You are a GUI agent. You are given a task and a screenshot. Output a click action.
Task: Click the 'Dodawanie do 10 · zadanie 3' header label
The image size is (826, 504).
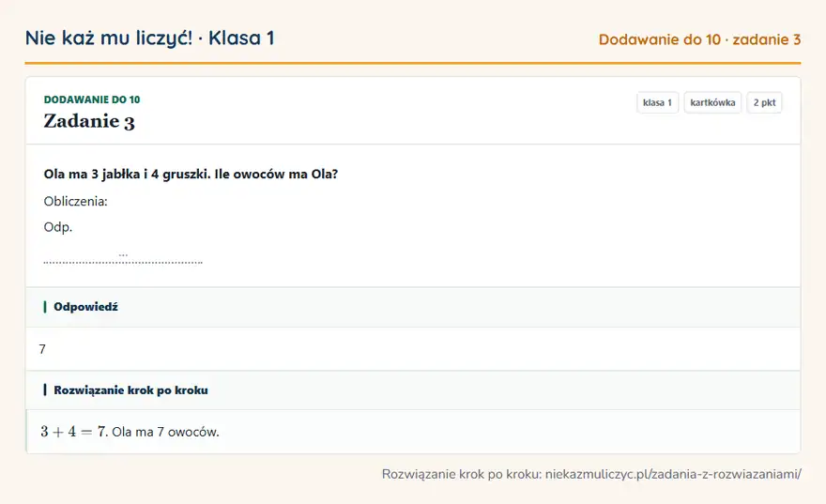699,39
